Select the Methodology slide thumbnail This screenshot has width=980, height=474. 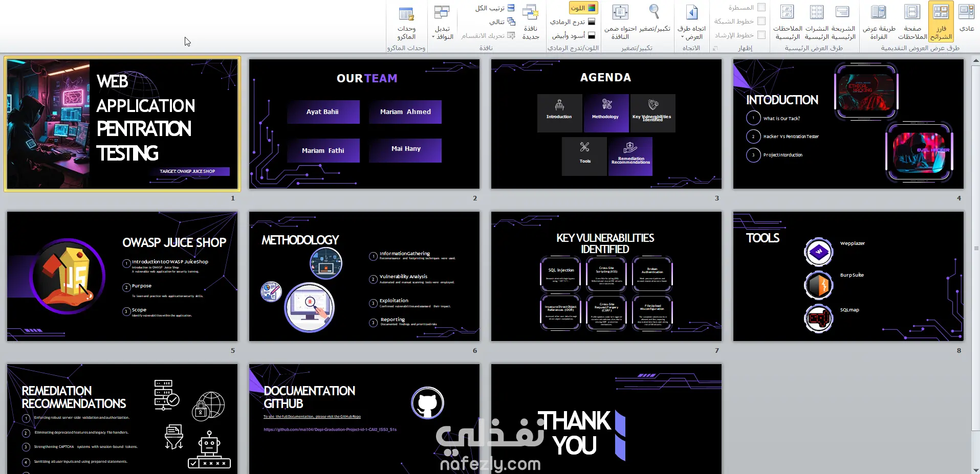tap(364, 276)
